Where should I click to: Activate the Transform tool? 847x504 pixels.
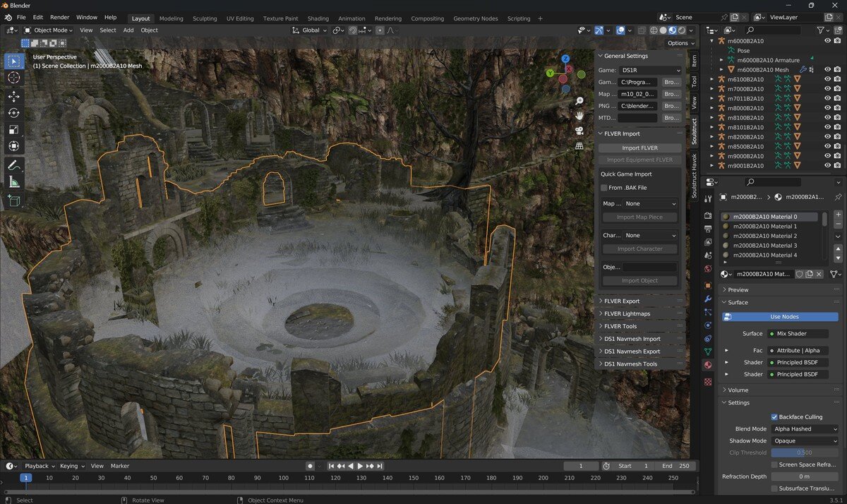13,147
